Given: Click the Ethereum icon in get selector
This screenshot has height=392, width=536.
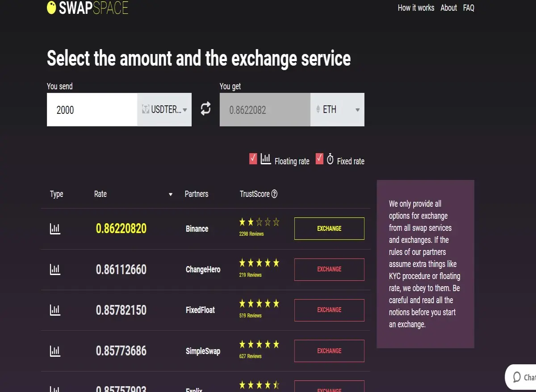Looking at the screenshot, I should click(x=318, y=109).
